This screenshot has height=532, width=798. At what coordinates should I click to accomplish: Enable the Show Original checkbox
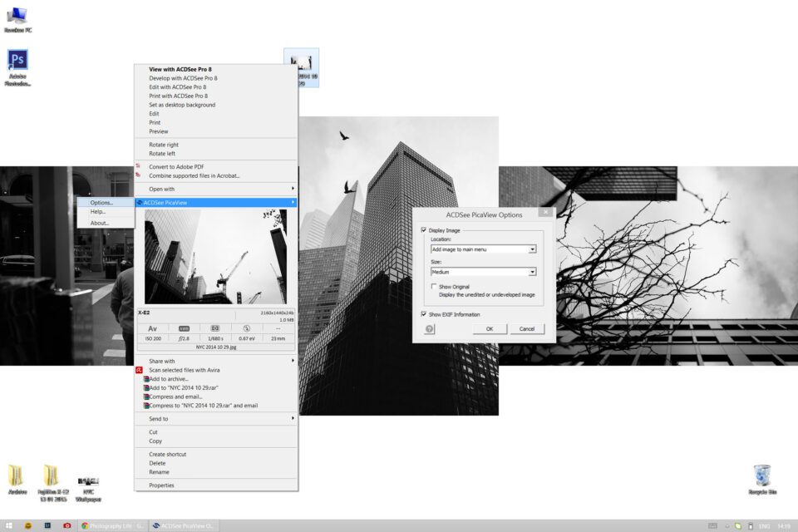point(434,287)
